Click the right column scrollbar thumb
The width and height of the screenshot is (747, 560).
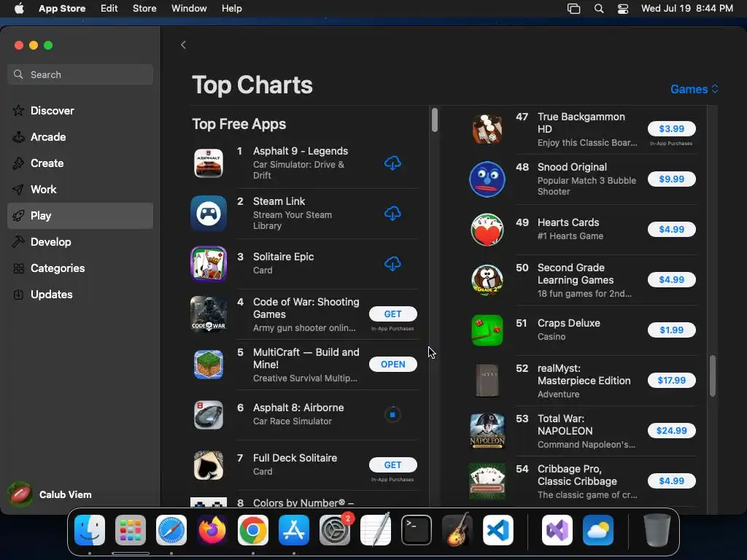tap(713, 376)
